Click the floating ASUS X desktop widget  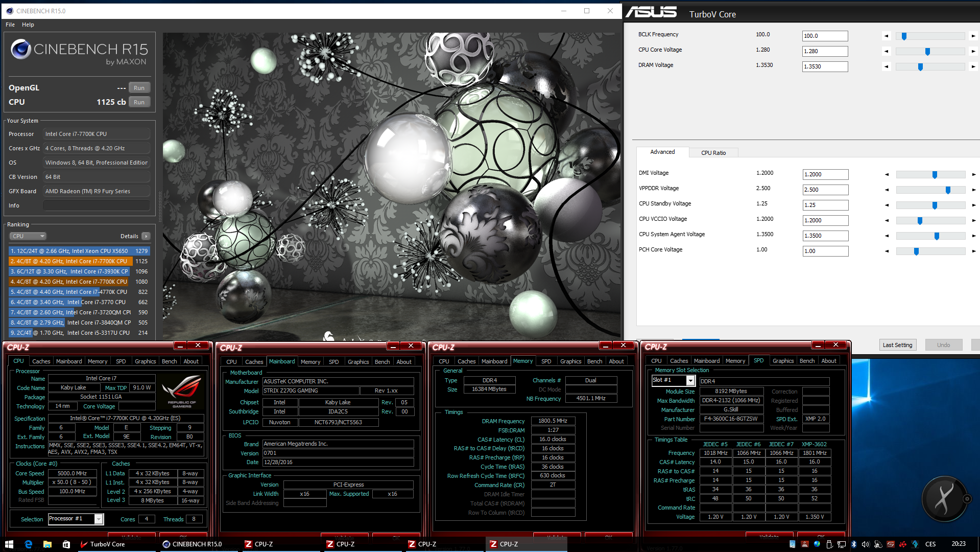pos(944,499)
